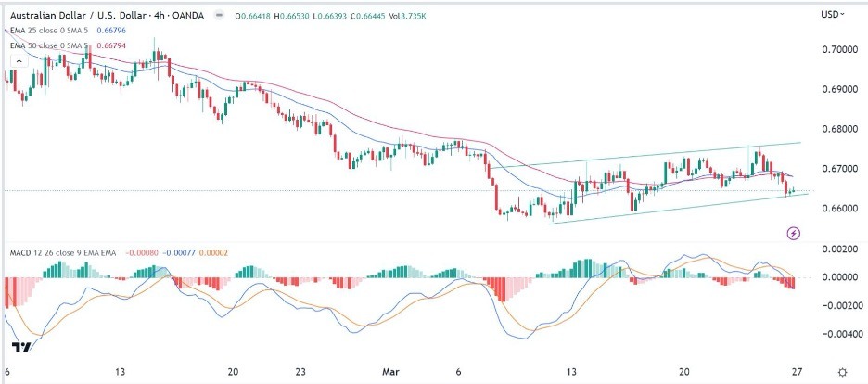Image resolution: width=868 pixels, height=384 pixels.
Task: Click the TradingView logo icon
Action: click(x=21, y=346)
